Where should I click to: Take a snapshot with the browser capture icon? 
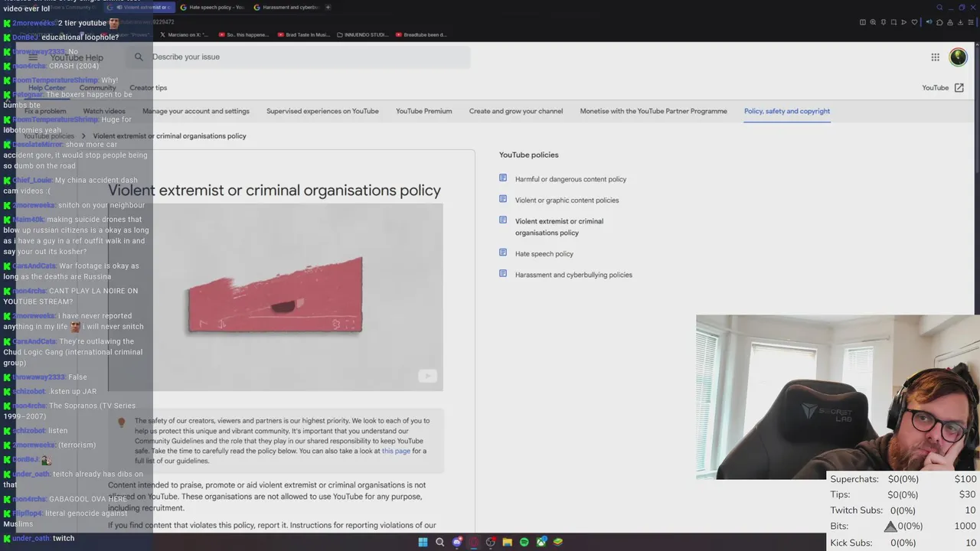[893, 22]
